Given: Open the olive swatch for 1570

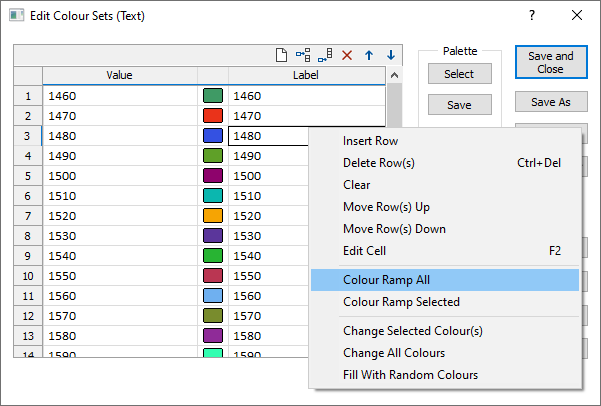Looking at the screenshot, I should 213,316.
